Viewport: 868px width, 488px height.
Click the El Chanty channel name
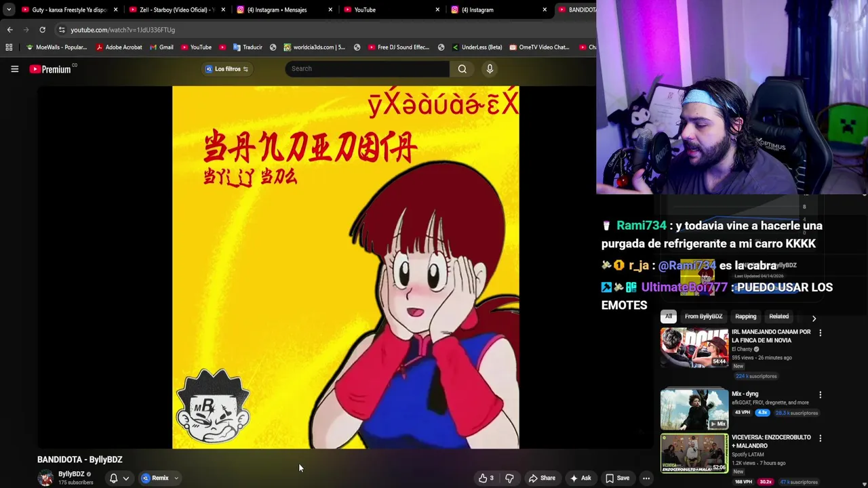[743, 349]
